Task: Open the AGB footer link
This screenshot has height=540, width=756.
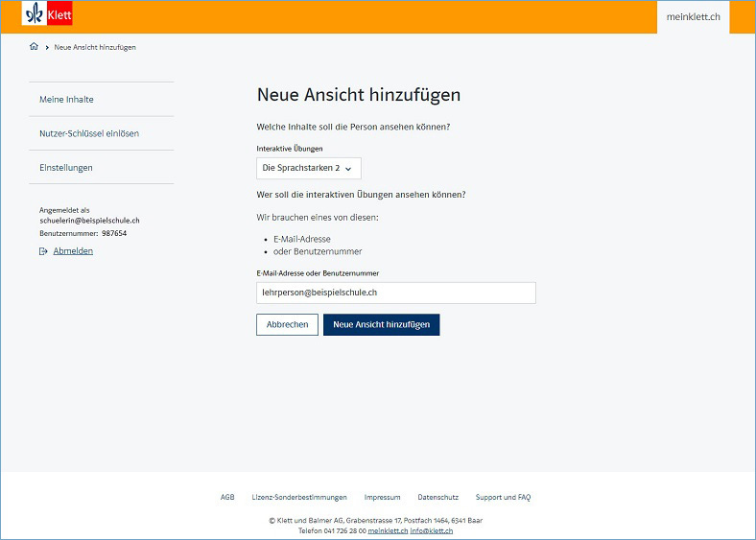Action: click(x=227, y=498)
